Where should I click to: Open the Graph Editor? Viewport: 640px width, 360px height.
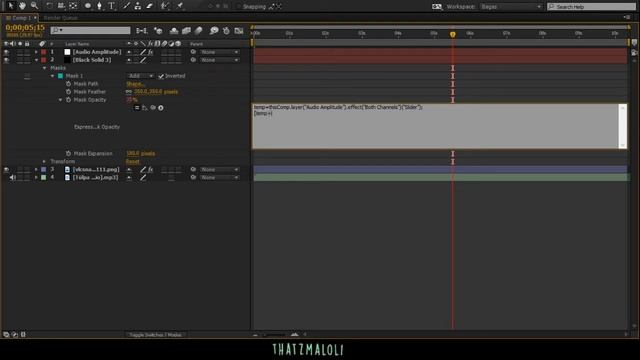coord(239,31)
